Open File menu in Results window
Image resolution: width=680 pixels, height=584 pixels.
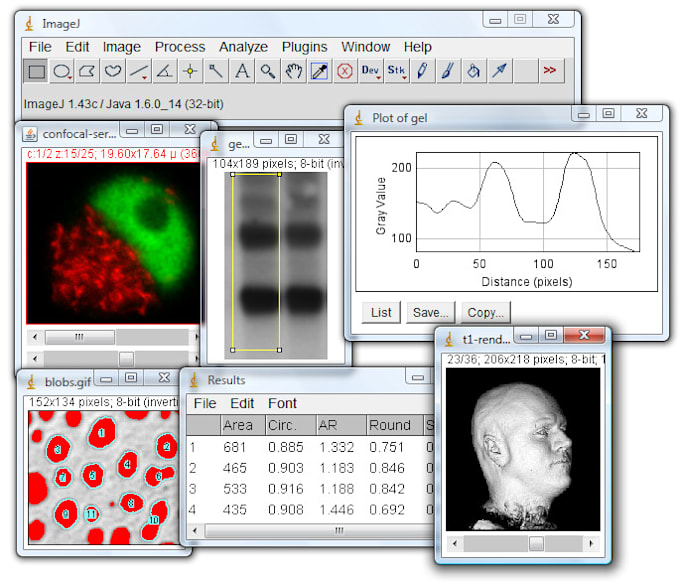205,403
